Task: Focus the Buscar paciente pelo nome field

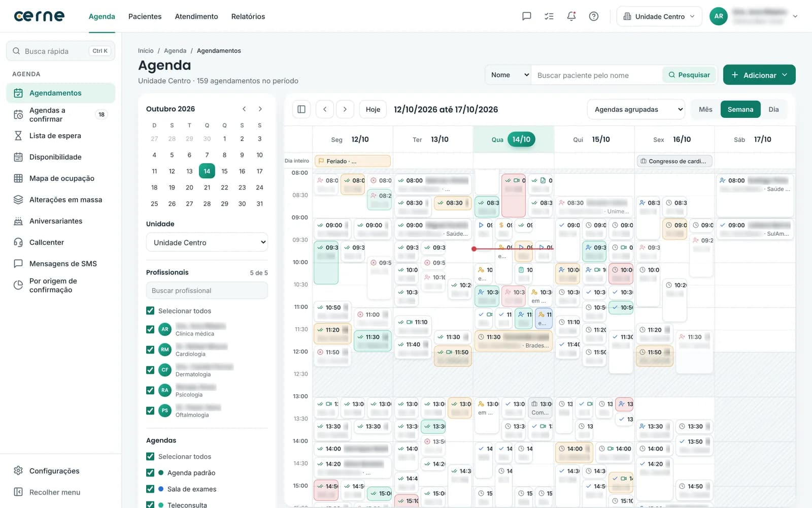Action: 597,75
